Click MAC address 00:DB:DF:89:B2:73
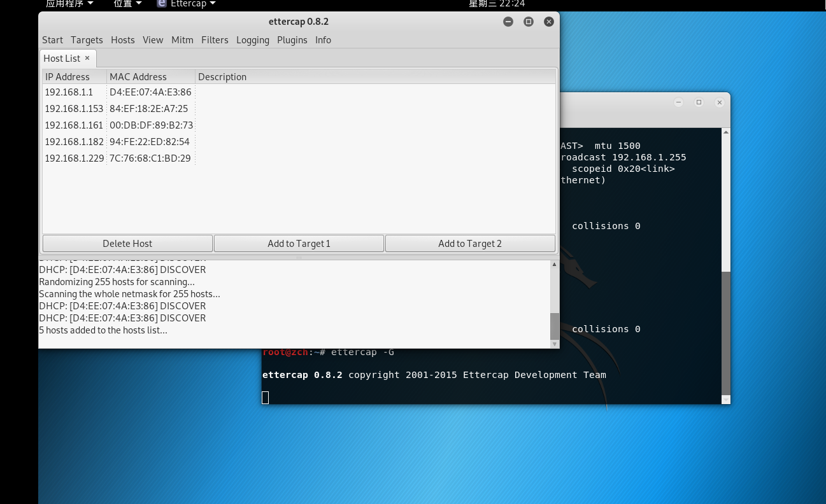The image size is (826, 504). click(x=152, y=125)
